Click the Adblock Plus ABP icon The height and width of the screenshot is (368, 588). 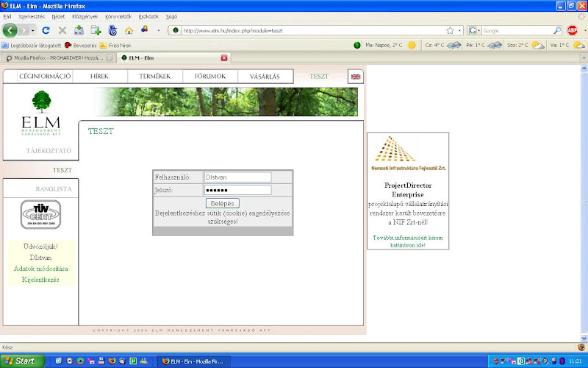click(573, 30)
